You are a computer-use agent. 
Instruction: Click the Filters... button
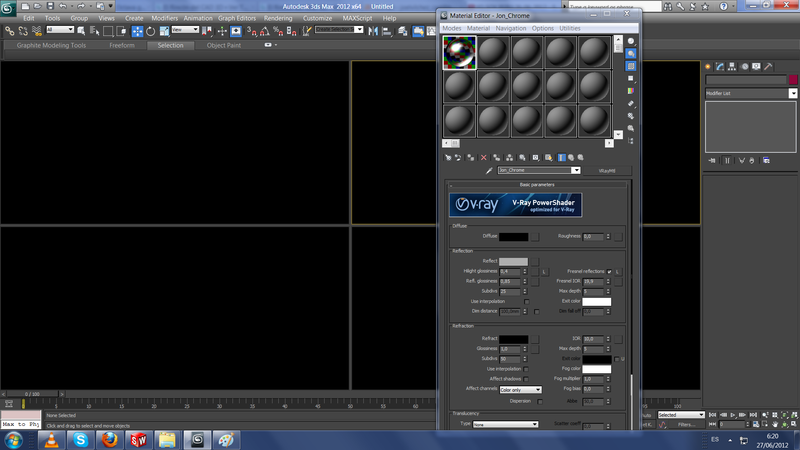686,424
